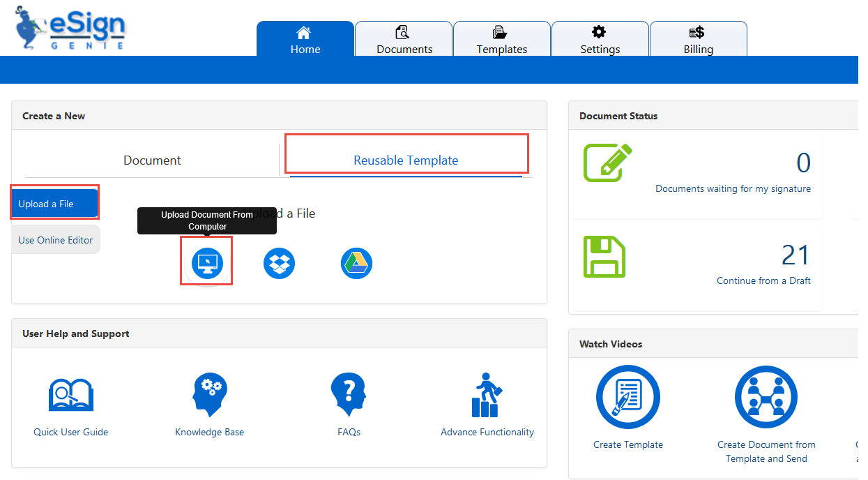The image size is (868, 480).
Task: Open Continue from a Draft link
Action: tap(763, 280)
